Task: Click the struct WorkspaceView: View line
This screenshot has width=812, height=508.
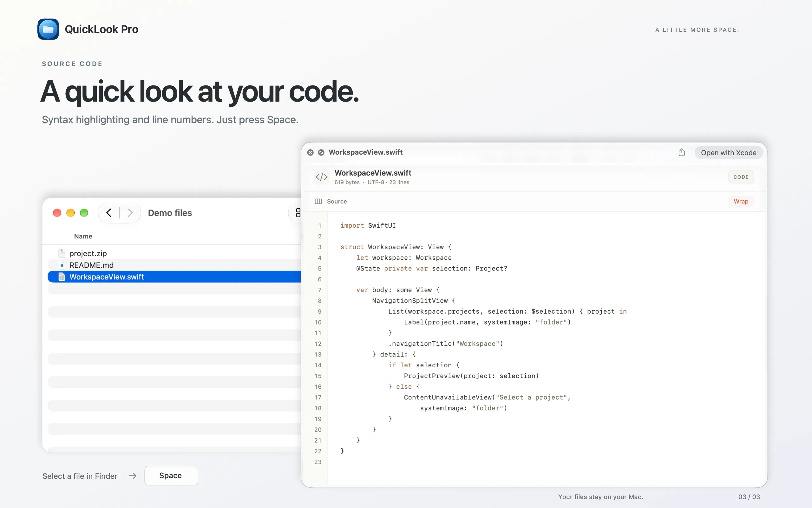Action: coord(396,247)
